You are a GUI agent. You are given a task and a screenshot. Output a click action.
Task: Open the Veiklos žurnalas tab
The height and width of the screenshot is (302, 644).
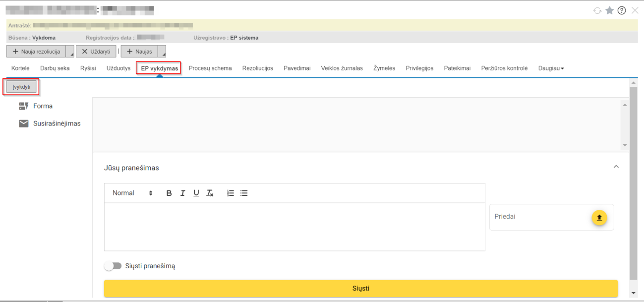(x=342, y=68)
